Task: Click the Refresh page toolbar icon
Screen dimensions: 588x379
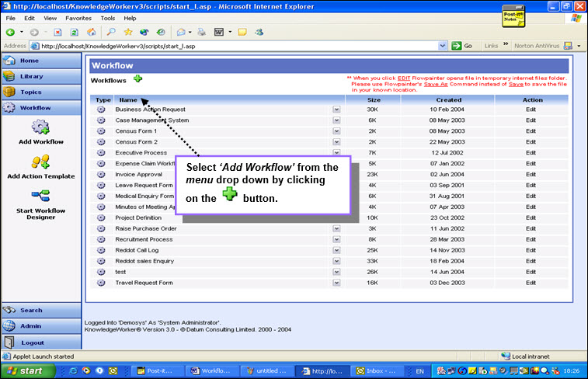Action: [x=75, y=33]
